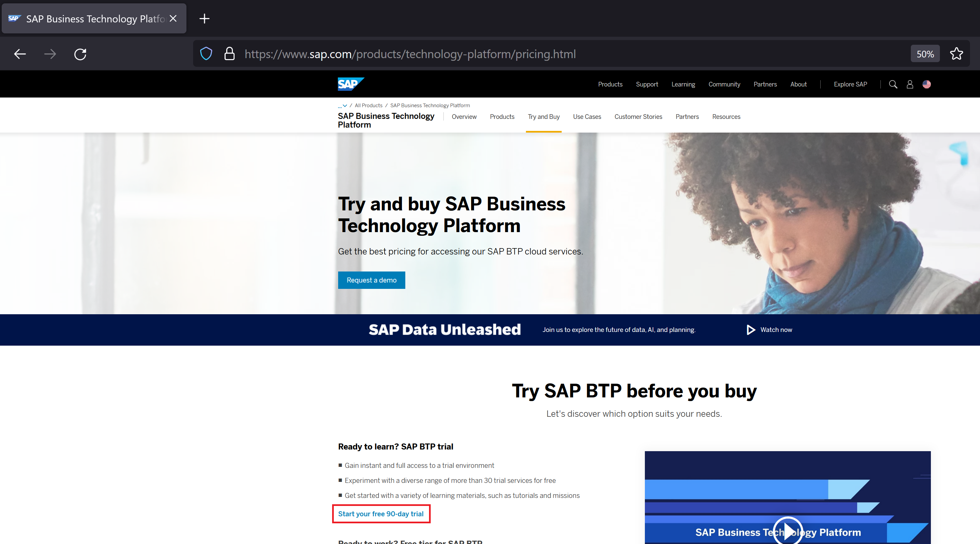
Task: Click the user account profile icon
Action: pos(909,84)
